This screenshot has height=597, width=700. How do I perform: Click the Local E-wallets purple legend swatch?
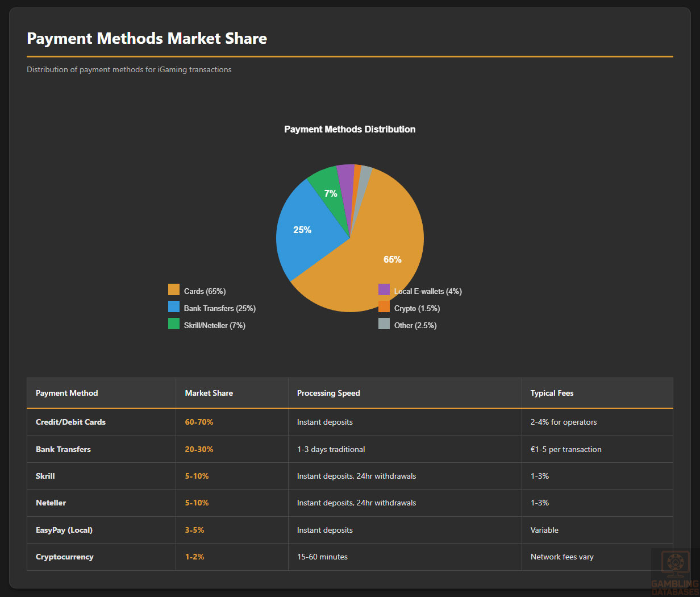(x=384, y=290)
